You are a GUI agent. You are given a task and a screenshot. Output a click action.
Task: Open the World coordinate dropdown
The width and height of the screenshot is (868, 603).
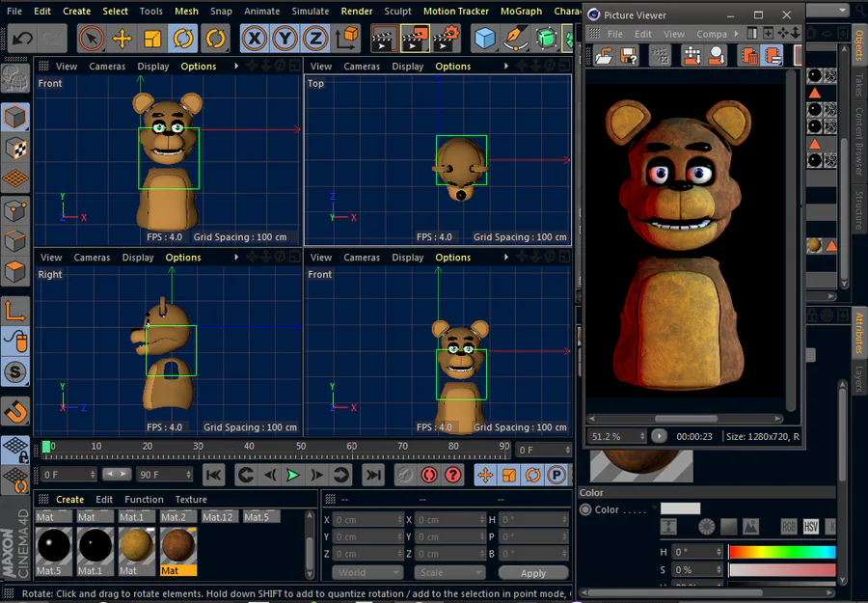point(367,572)
